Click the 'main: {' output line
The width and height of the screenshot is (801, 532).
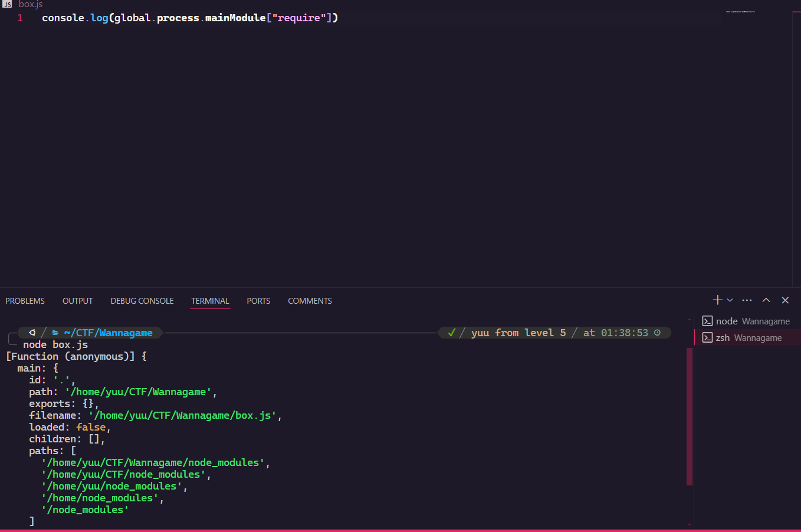click(38, 368)
